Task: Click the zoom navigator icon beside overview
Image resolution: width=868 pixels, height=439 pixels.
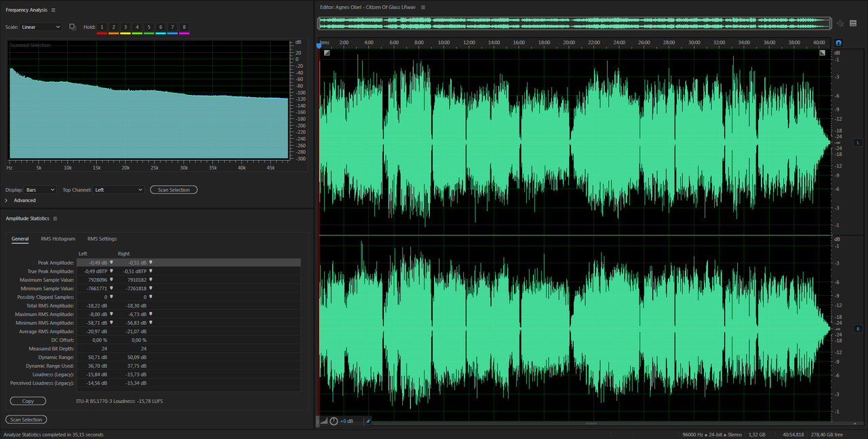Action: (x=841, y=23)
